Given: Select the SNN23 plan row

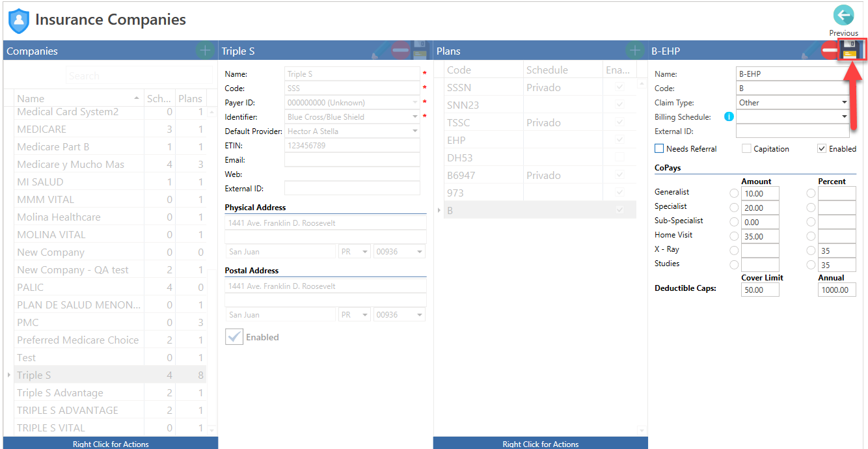Looking at the screenshot, I should point(540,105).
